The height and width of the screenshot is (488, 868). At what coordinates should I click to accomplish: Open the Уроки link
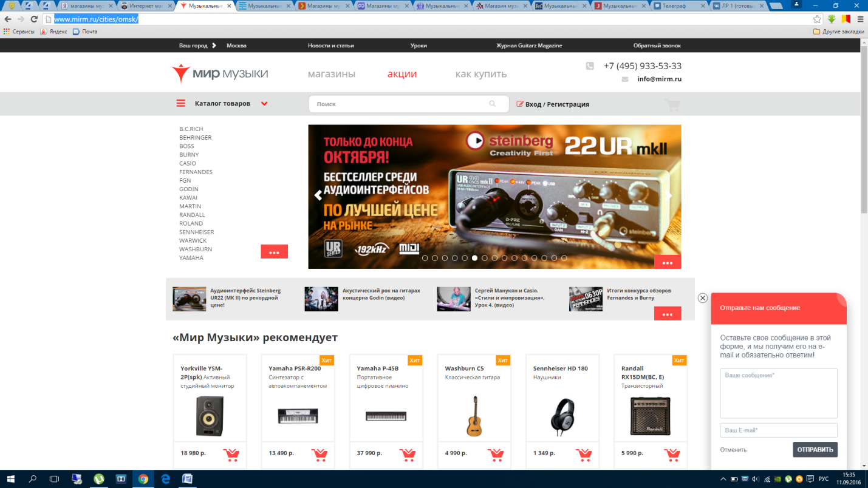tap(419, 46)
